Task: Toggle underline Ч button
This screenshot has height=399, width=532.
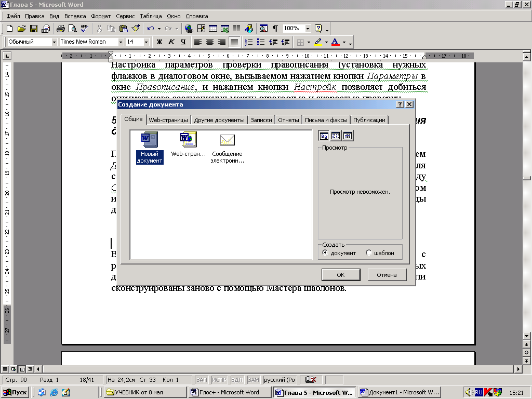Action: pyautogui.click(x=183, y=42)
